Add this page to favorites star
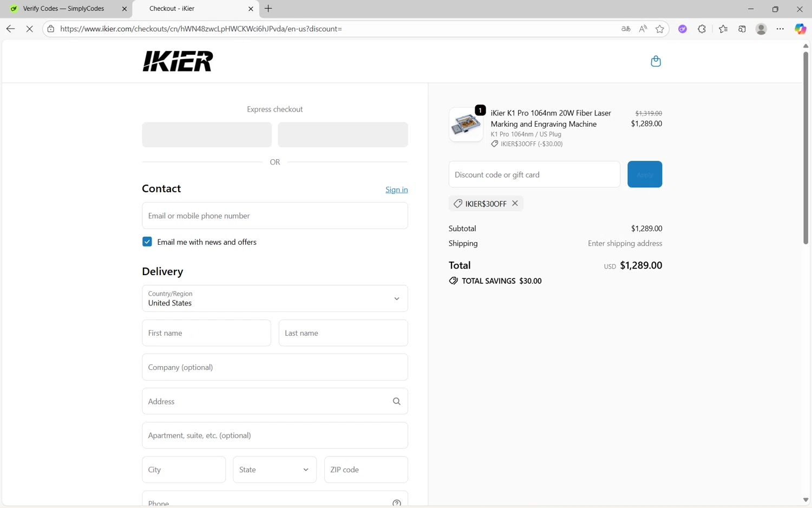Viewport: 812px width, 508px height. [659, 29]
